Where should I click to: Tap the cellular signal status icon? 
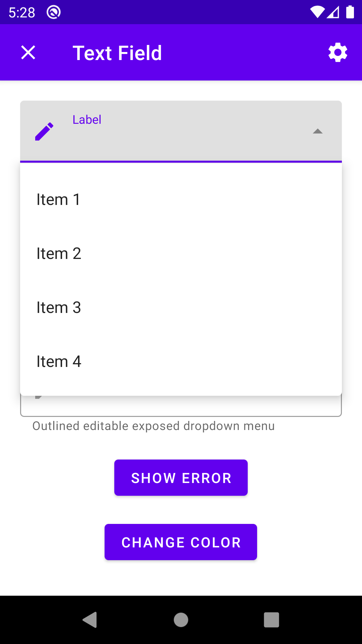point(333,12)
